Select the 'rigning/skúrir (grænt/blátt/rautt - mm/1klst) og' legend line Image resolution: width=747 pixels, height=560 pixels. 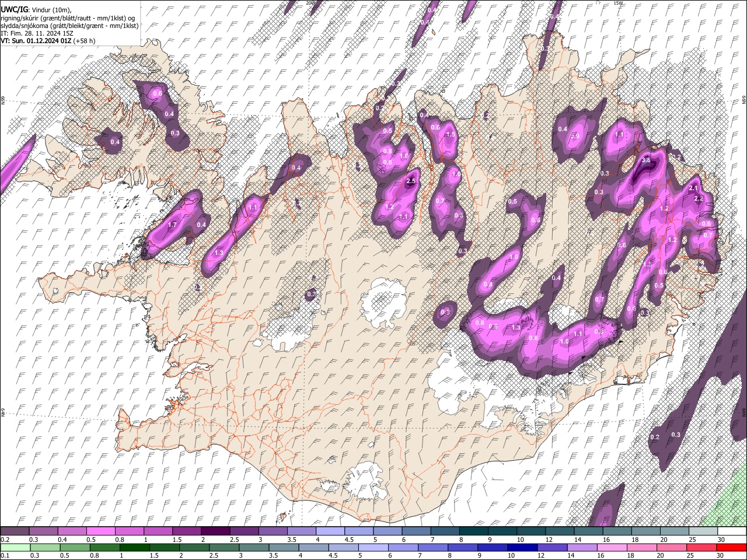coord(68,18)
